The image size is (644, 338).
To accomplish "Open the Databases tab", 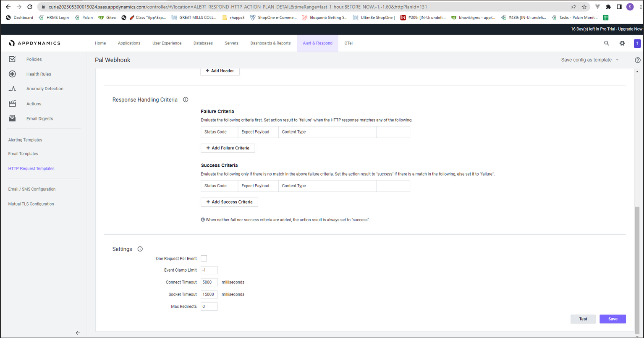I will point(203,43).
